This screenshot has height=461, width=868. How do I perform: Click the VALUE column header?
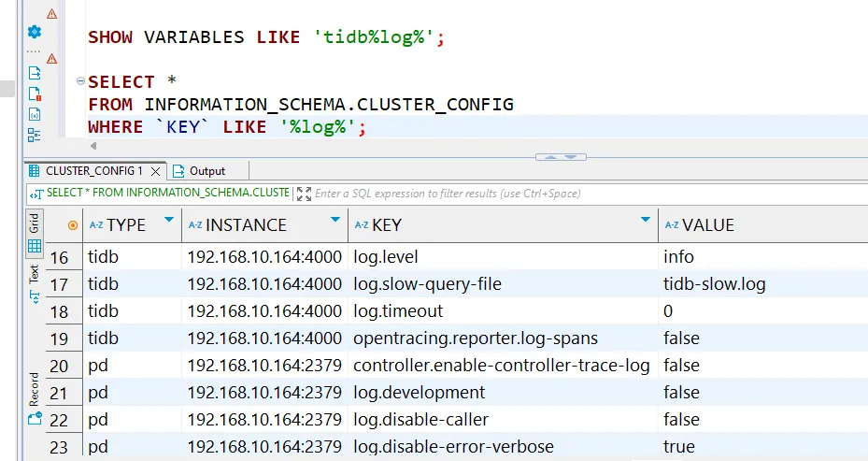(708, 225)
